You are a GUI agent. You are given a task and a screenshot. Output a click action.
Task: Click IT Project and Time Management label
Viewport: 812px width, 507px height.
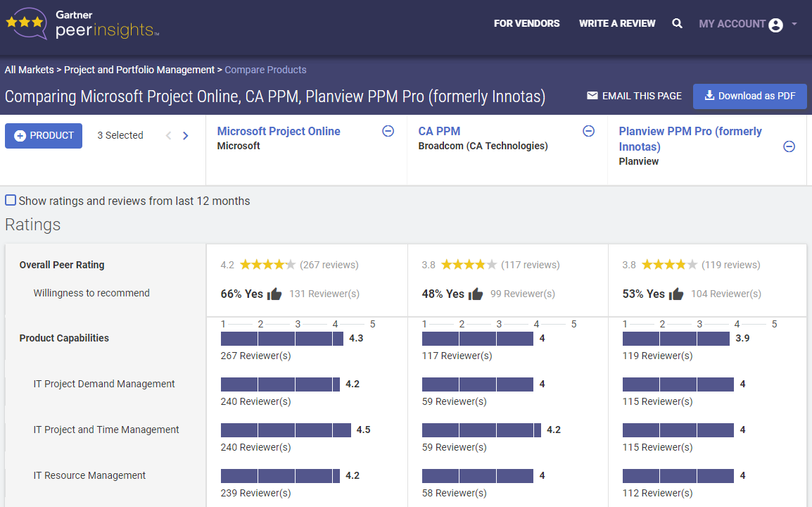click(x=106, y=430)
